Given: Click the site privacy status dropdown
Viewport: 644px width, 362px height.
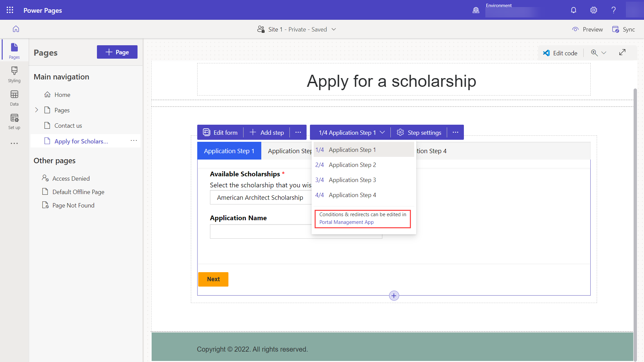Looking at the screenshot, I should [335, 29].
